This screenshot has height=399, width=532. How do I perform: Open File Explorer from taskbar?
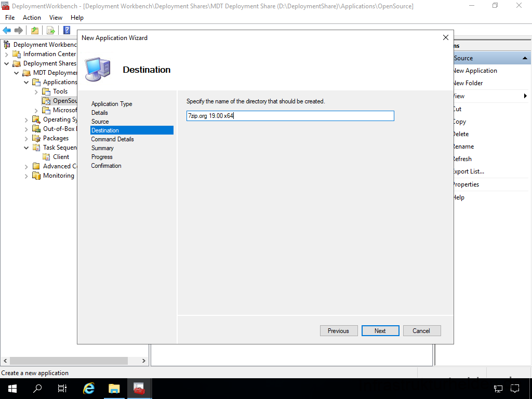coord(114,389)
